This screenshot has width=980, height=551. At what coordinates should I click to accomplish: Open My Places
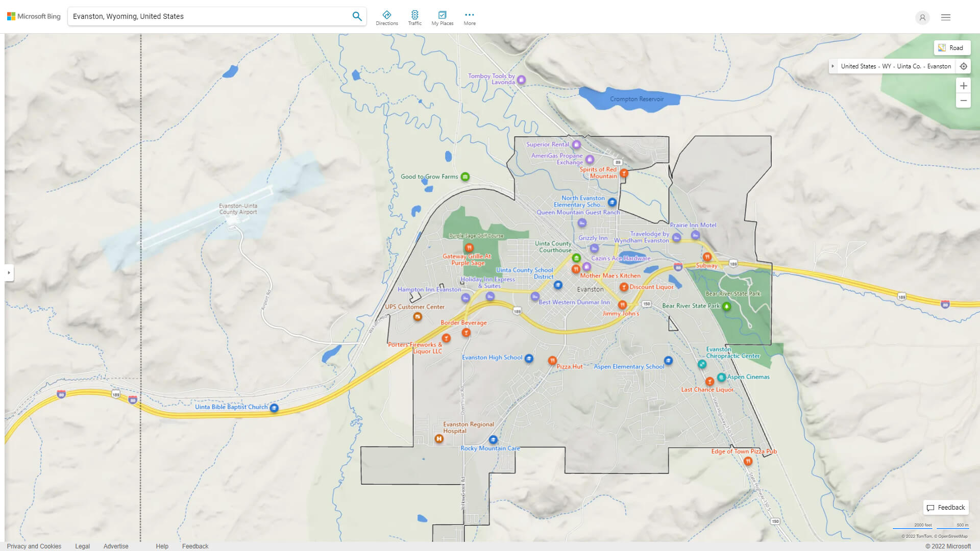click(x=442, y=17)
